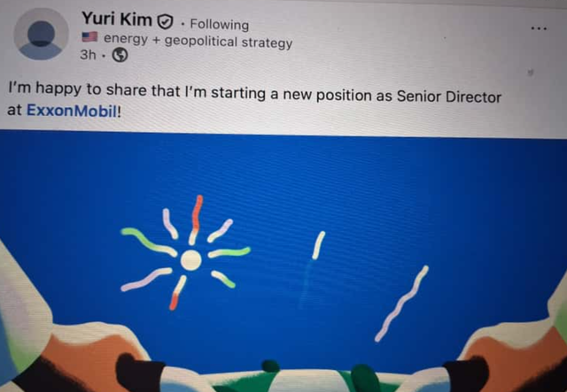Click the globe public-visibility icon
The height and width of the screenshot is (392, 567).
click(120, 55)
